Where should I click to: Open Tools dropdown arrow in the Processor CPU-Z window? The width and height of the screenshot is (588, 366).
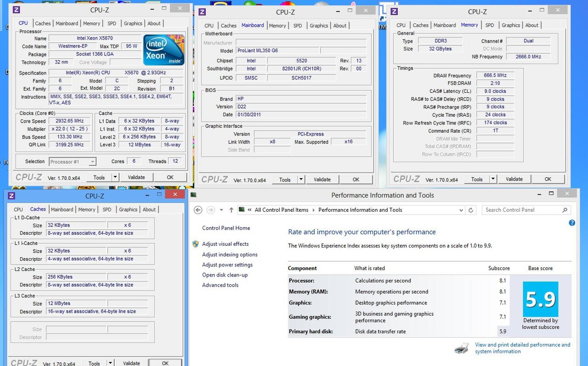(115, 177)
